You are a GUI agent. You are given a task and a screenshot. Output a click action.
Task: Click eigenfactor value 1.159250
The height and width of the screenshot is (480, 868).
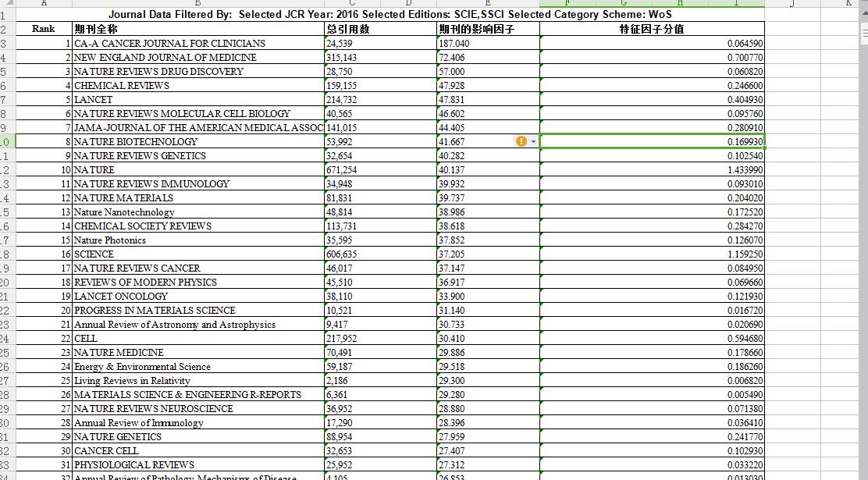click(x=652, y=254)
